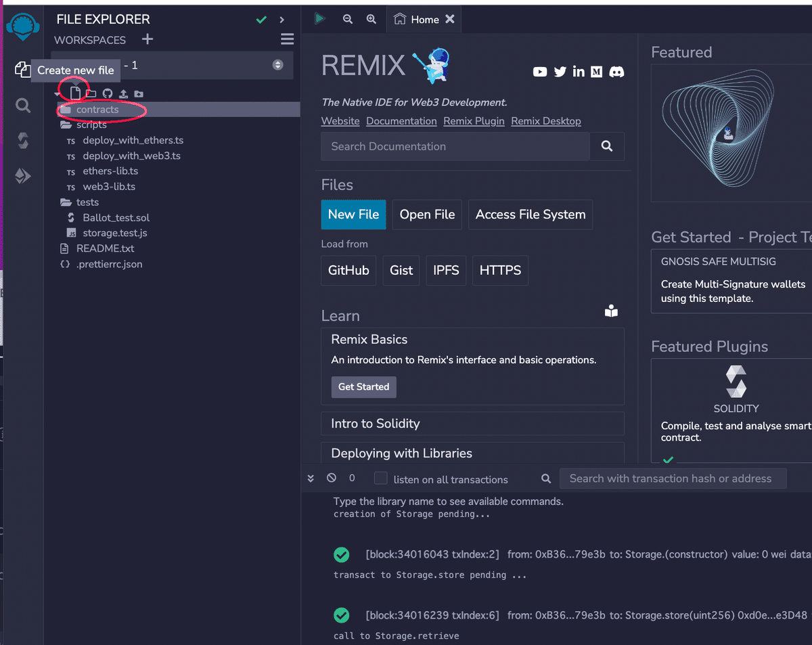Click the documentation search magnifier button

pyautogui.click(x=607, y=146)
